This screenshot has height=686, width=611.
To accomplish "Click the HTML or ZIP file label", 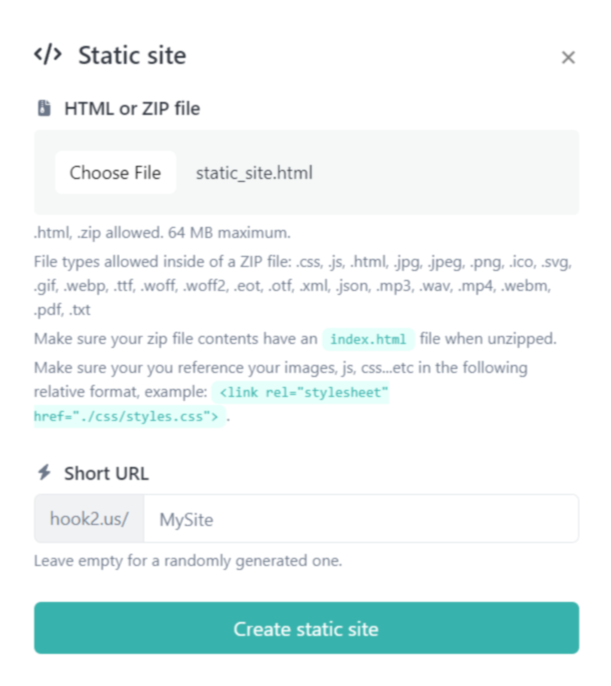I will point(132,109).
